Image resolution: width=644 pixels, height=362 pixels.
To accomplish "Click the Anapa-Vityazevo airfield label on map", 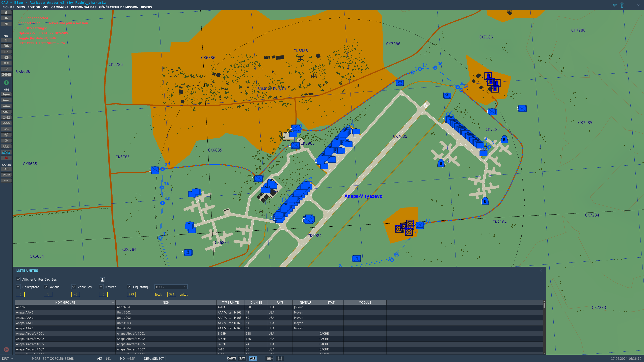I will (363, 196).
